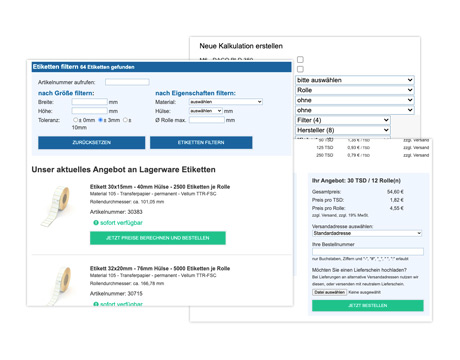Click the ETIKETTEN FILTERN button
Screen dimensions: 460x360
[201, 142]
